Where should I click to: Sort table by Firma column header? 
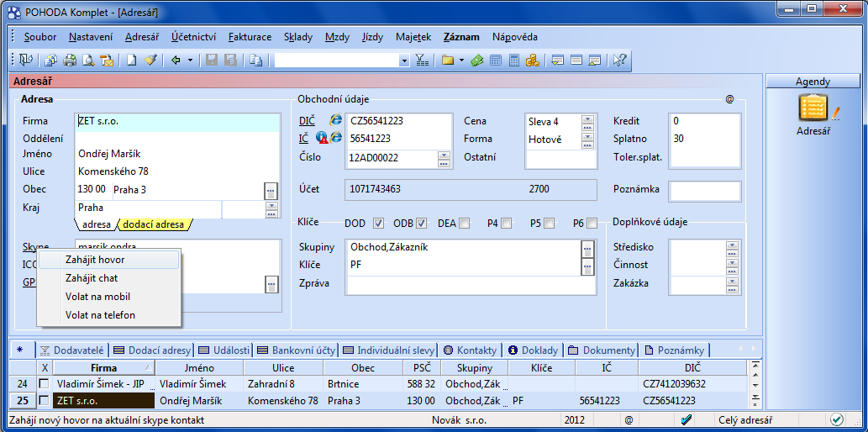point(104,368)
